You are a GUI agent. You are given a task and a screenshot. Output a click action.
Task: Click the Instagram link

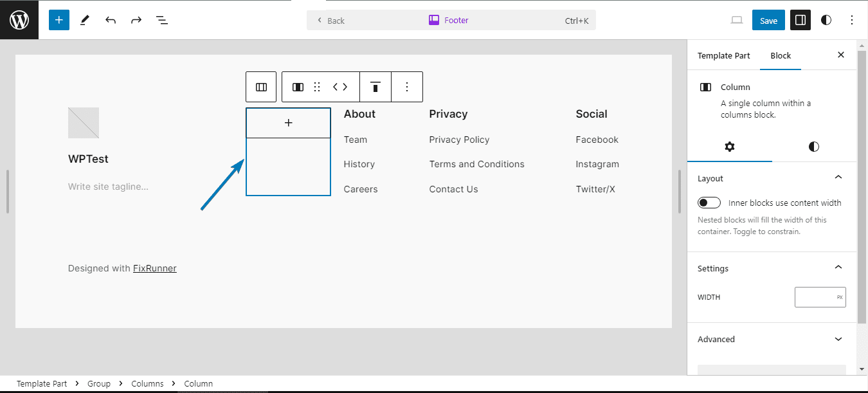click(x=597, y=164)
